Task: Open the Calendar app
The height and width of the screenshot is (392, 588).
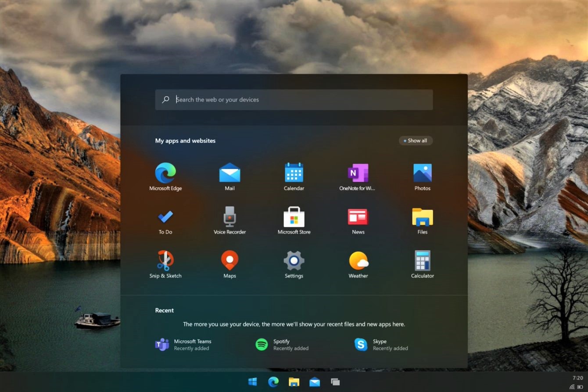Action: 294,172
